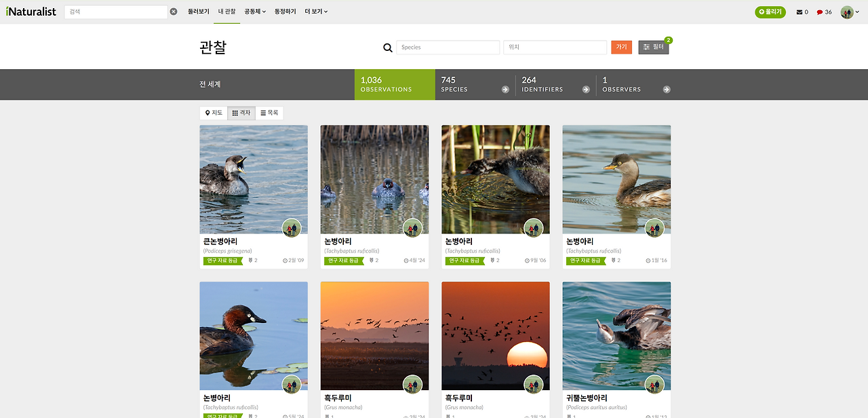
Task: Click the orange 가기 button
Action: click(x=621, y=47)
